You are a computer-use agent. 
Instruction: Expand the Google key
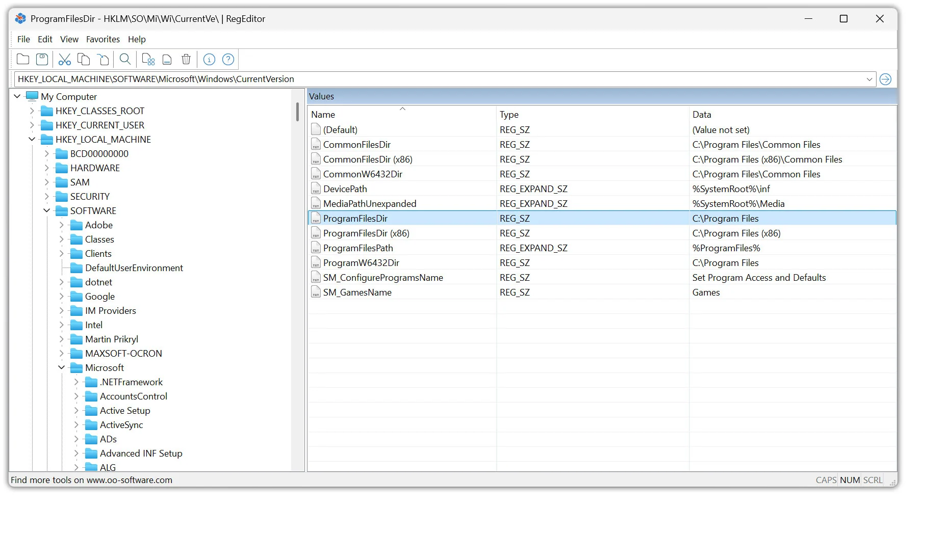(x=62, y=296)
